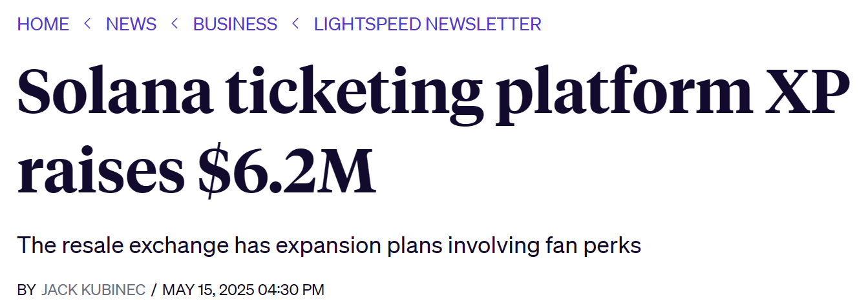Navigate to the BUSINESS breadcrumb category
The width and height of the screenshot is (868, 308).
pyautogui.click(x=235, y=25)
